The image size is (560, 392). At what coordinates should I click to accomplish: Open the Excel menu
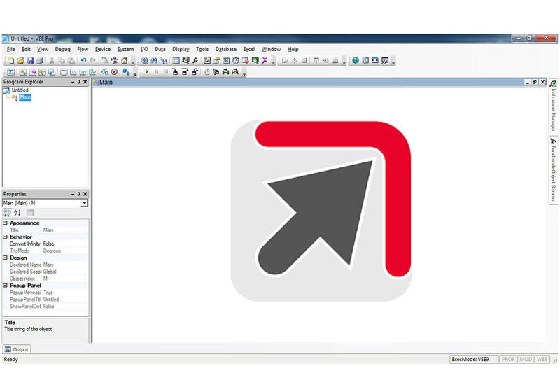(x=249, y=49)
